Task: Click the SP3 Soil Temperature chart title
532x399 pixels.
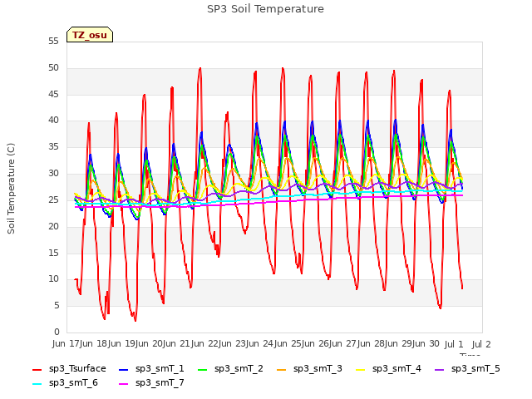Action: (265, 9)
